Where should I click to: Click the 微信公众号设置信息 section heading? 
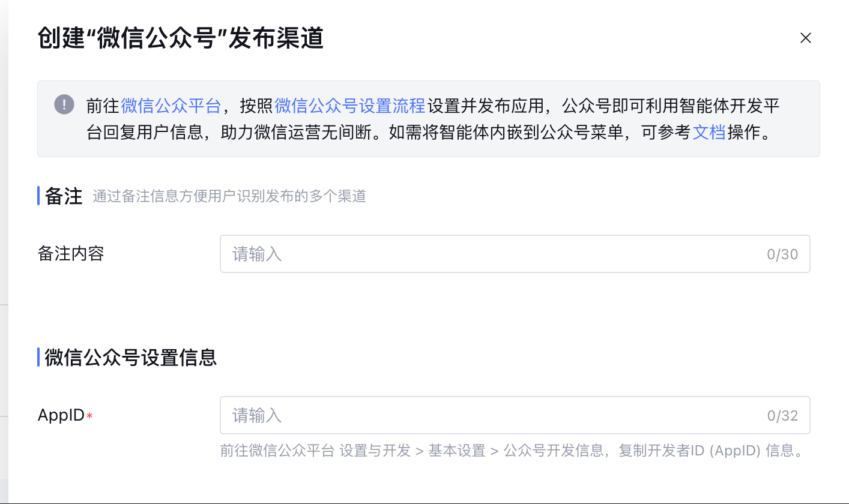click(x=130, y=358)
